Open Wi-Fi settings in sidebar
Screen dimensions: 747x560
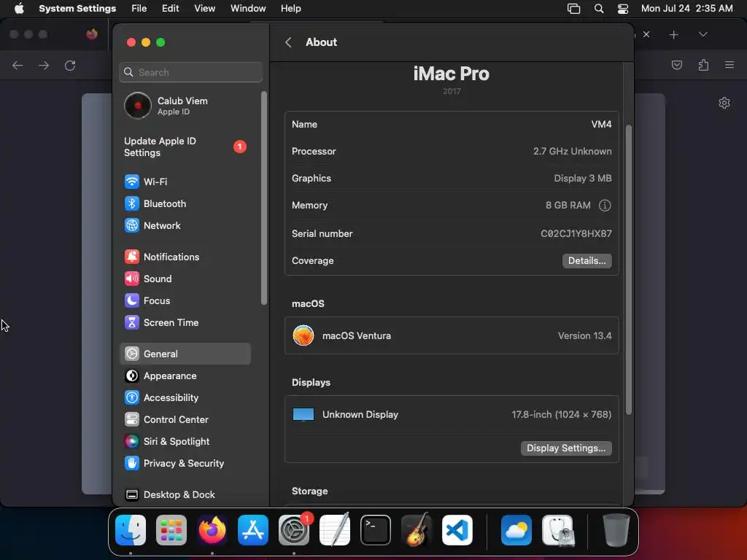point(185,182)
